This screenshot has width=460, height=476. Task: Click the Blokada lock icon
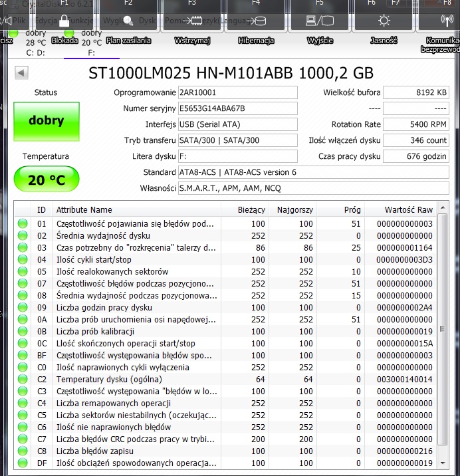point(64,21)
